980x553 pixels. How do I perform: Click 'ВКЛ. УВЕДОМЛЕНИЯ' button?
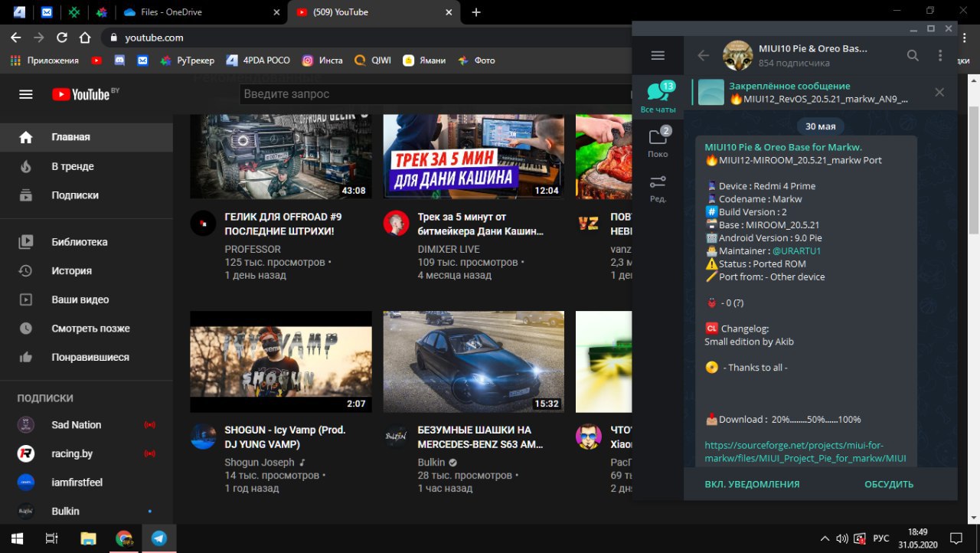[752, 484]
